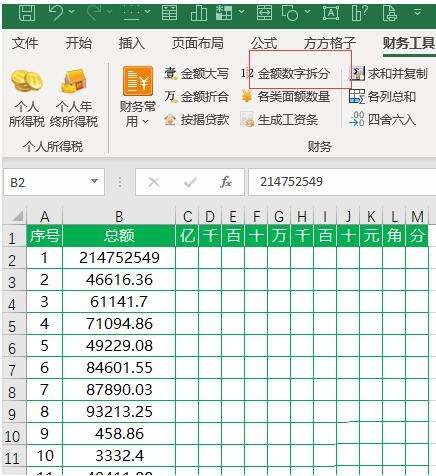Click the text box icon
Image resolution: width=436 pixels, height=476 pixels.
tap(331, 13)
